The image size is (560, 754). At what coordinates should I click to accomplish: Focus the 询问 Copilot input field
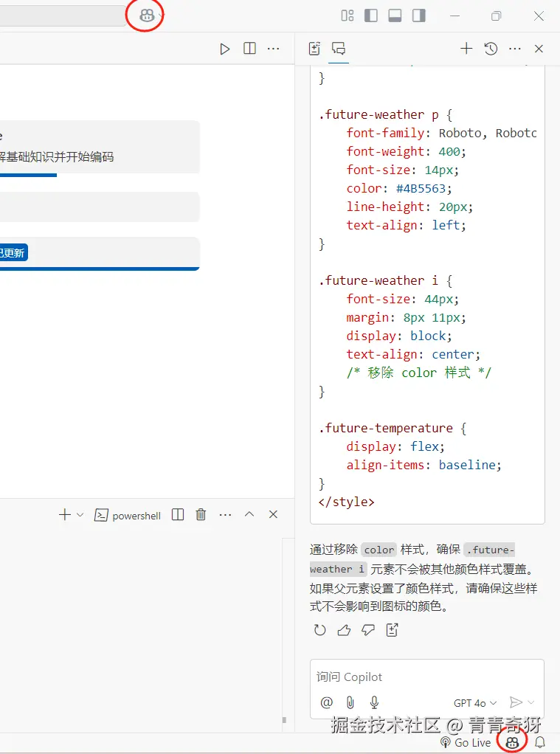tap(427, 677)
